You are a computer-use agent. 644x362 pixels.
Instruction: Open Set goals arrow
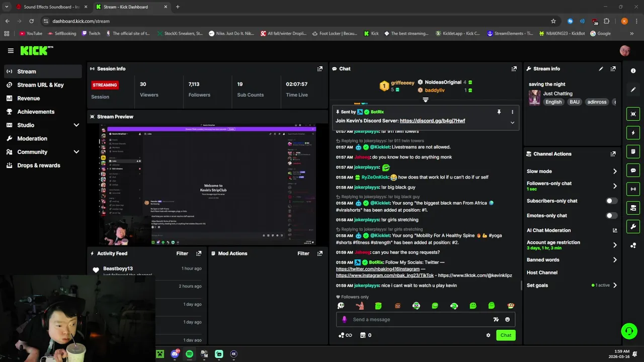click(x=615, y=286)
